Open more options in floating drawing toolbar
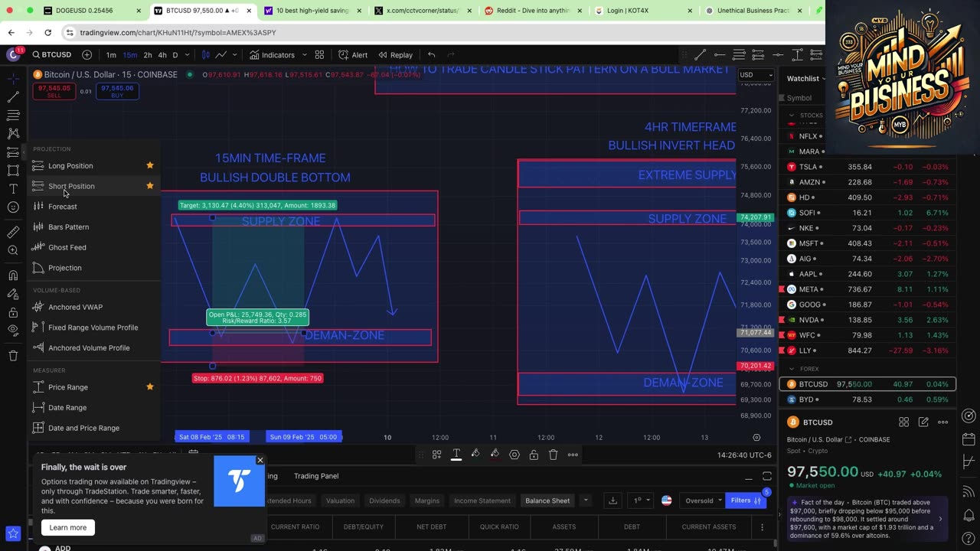 [x=573, y=455]
